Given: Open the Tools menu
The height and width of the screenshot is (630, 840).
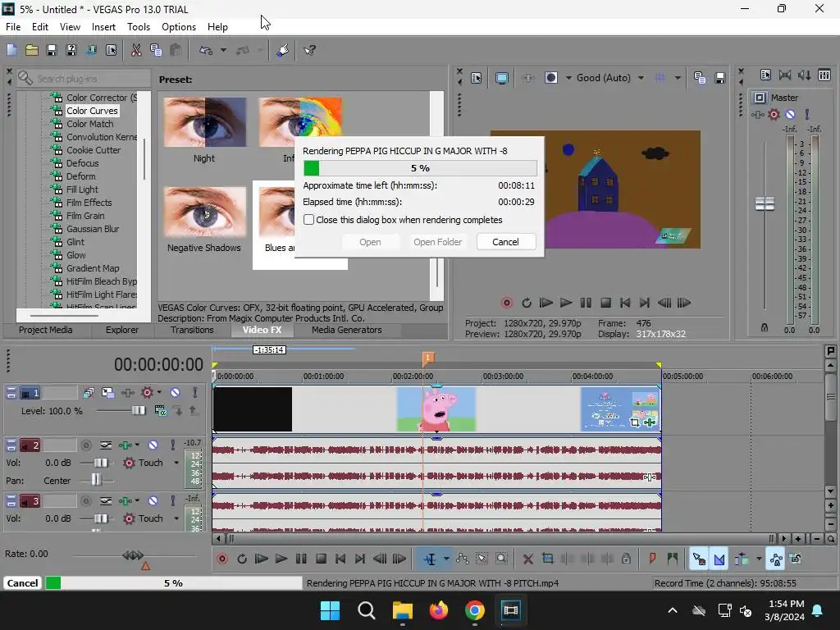Looking at the screenshot, I should [138, 27].
